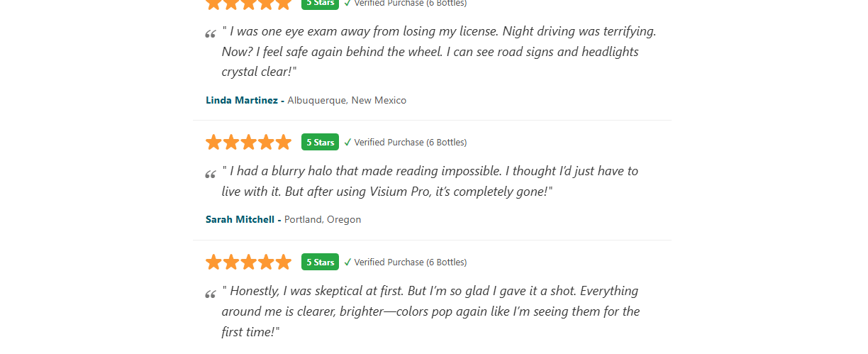Click quote mark icon beside skeptical review
This screenshot has width=868, height=354.
[211, 294]
